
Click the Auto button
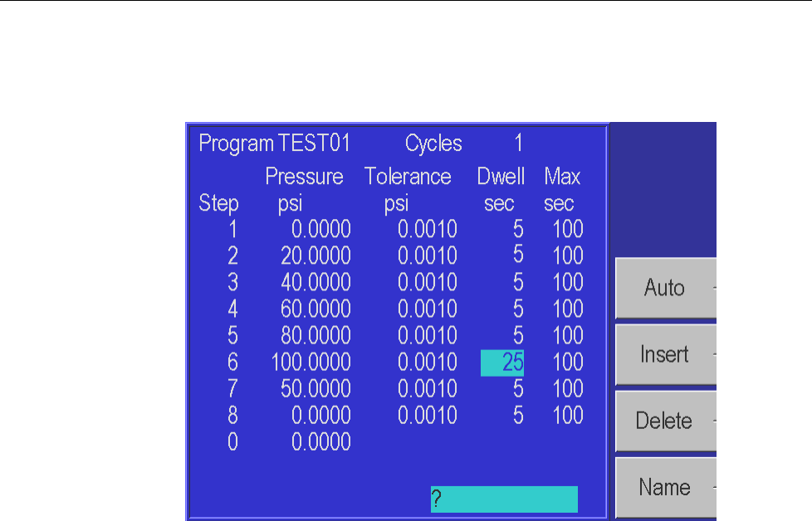(x=666, y=288)
